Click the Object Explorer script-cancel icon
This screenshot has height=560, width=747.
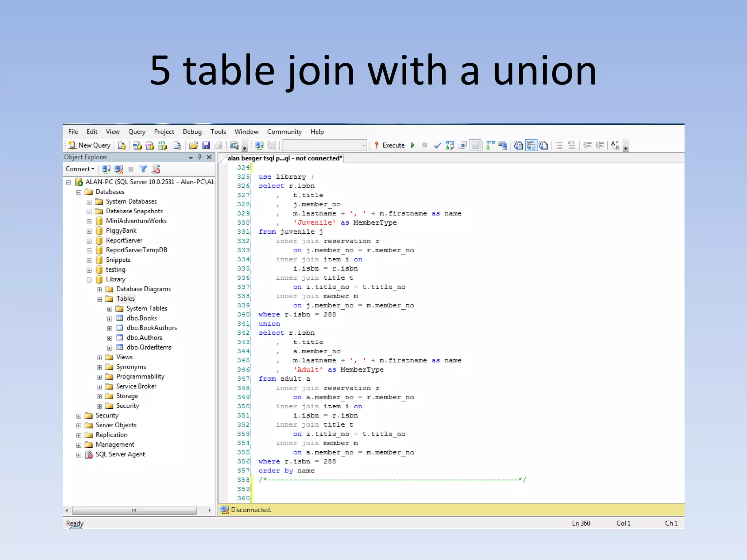click(x=156, y=169)
